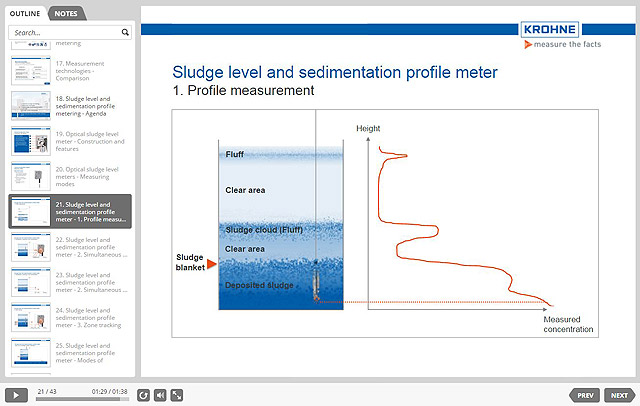The width and height of the screenshot is (640, 406).
Task: Click thumbnail of slide 23
Action: pyautogui.click(x=31, y=282)
